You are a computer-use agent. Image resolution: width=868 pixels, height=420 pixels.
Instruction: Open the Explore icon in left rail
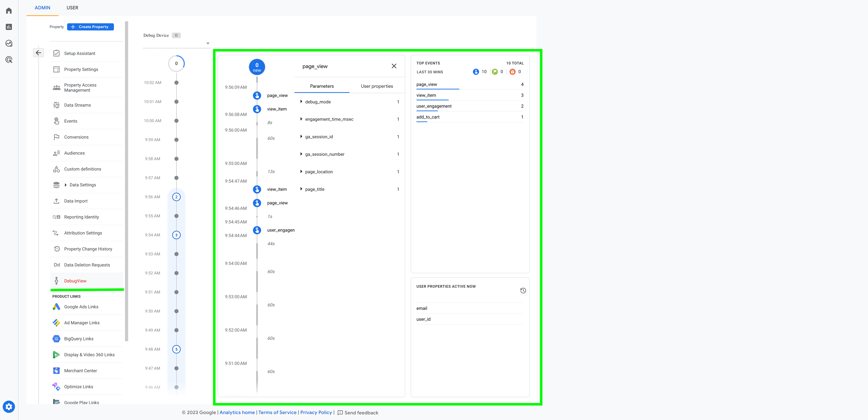pyautogui.click(x=9, y=43)
